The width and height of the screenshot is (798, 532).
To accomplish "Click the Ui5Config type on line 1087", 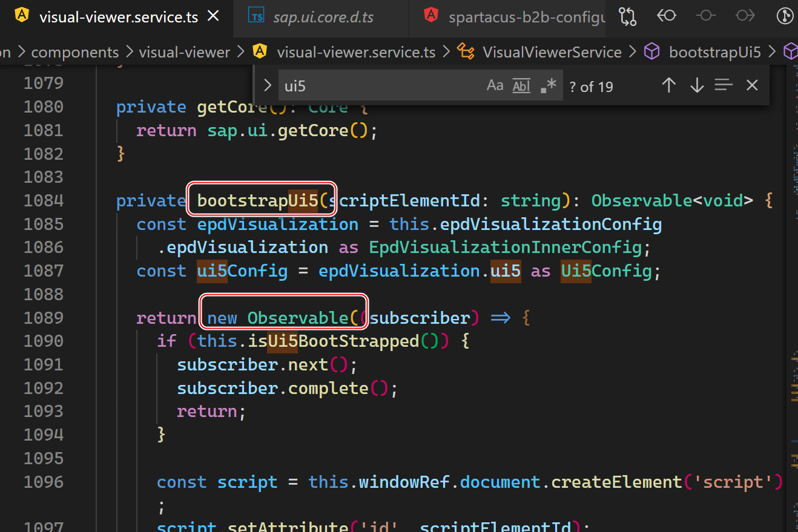I will pos(607,271).
